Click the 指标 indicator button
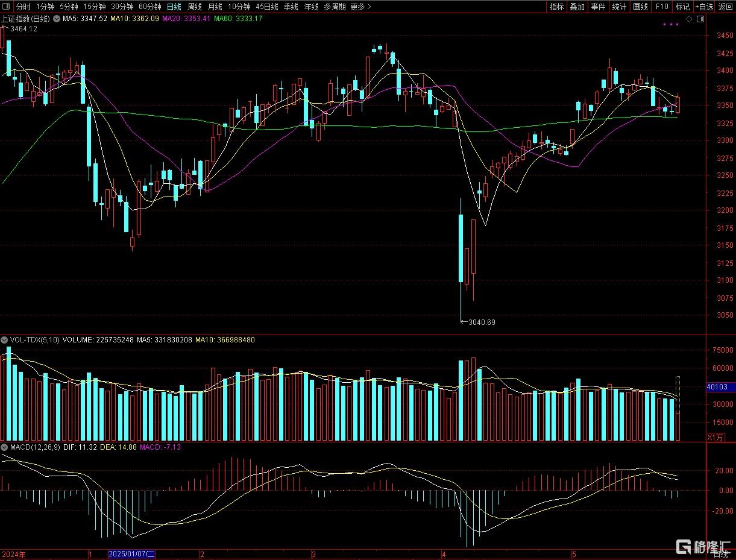Screen dimensions: 736x560 coord(556,7)
